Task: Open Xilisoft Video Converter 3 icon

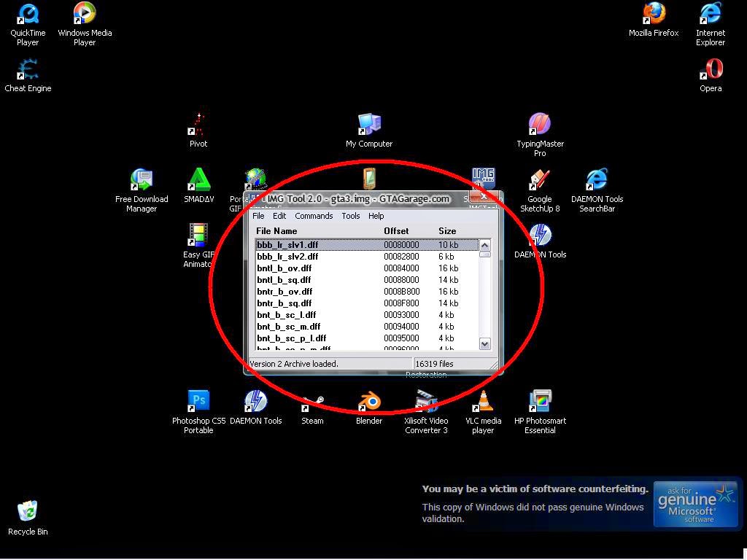Action: 426,412
